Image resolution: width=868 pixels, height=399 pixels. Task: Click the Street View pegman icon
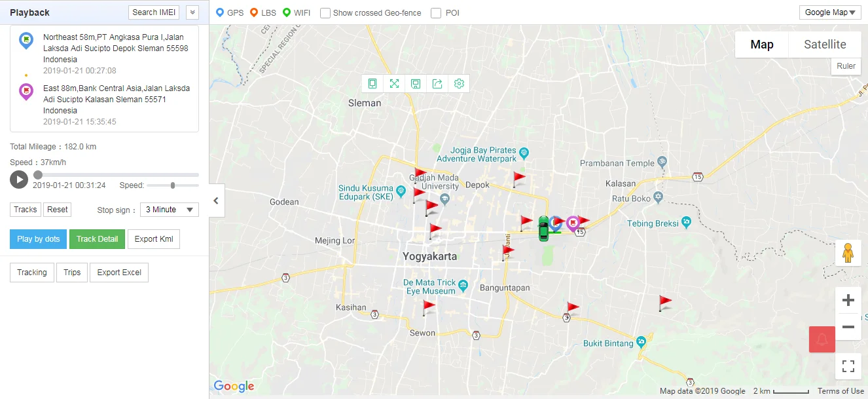click(x=848, y=253)
